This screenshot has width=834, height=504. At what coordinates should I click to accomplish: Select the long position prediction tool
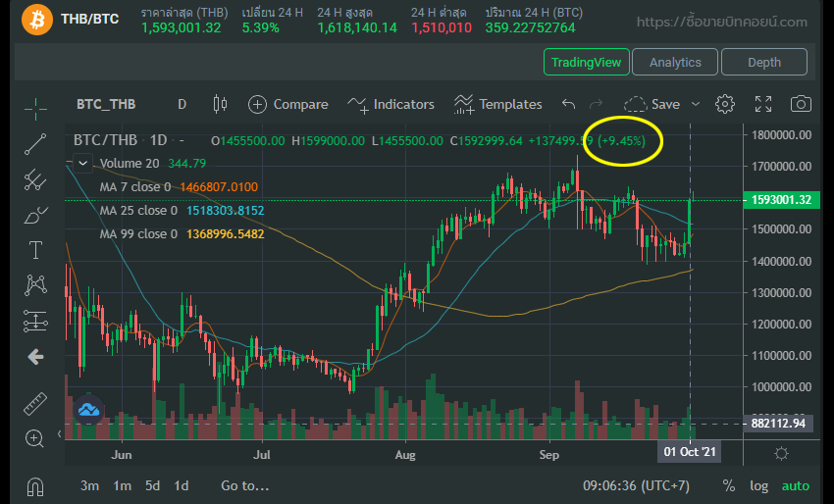click(x=35, y=321)
